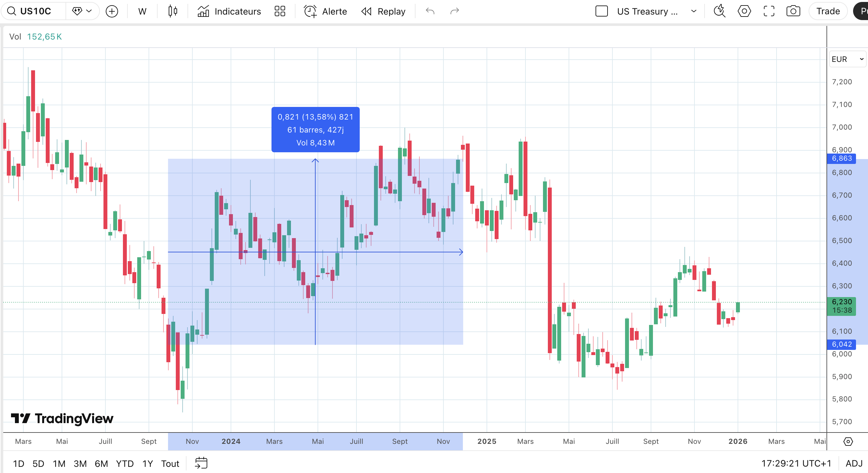This screenshot has height=473, width=868.
Task: Open the go-to-date calendar icon
Action: tap(201, 463)
